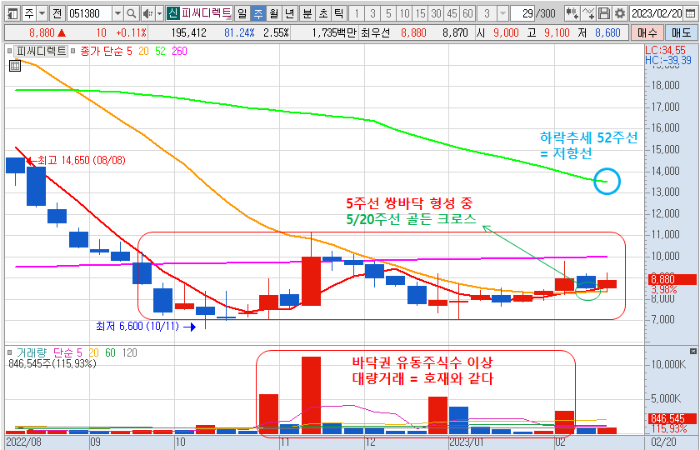Viewport: 700px width, 450px height.
Task: Click the speaker sound icon
Action: [147, 14]
